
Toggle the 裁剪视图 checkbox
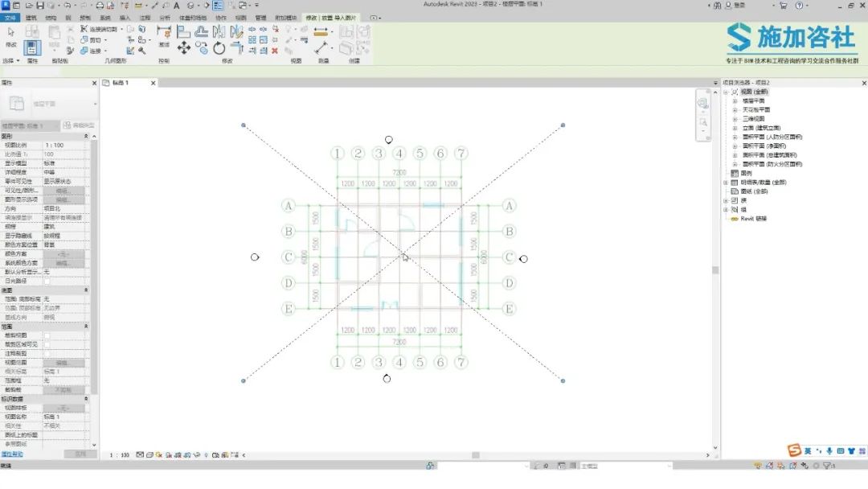[47, 335]
